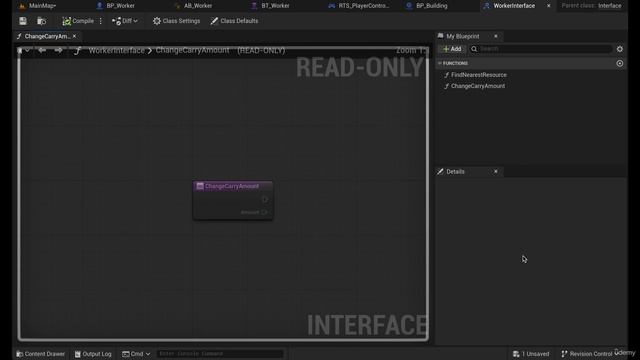Click the Amount pin on the node
Viewport: 640px width, 360px height.
[x=264, y=212]
